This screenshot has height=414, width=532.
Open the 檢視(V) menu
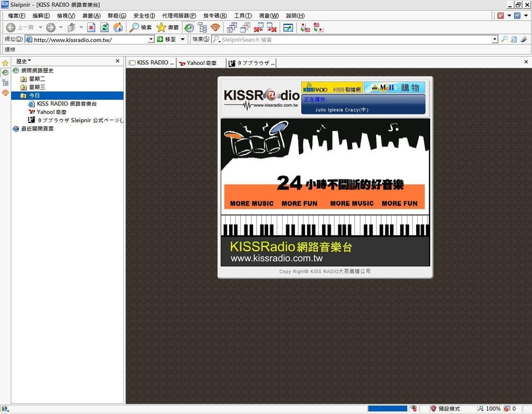click(66, 16)
